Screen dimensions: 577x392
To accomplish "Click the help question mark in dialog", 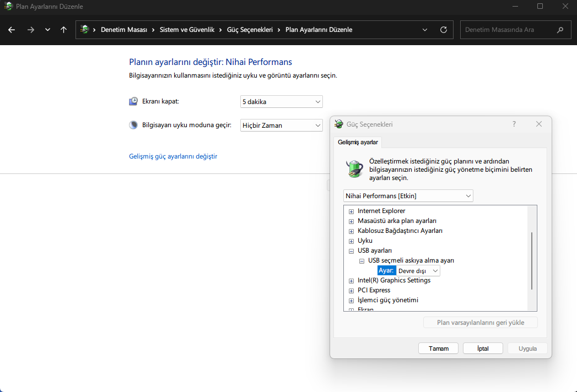I will pyautogui.click(x=514, y=124).
